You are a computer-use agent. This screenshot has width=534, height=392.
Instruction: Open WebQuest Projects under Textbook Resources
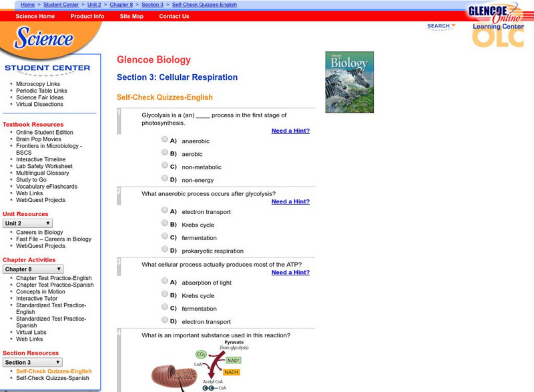point(41,200)
